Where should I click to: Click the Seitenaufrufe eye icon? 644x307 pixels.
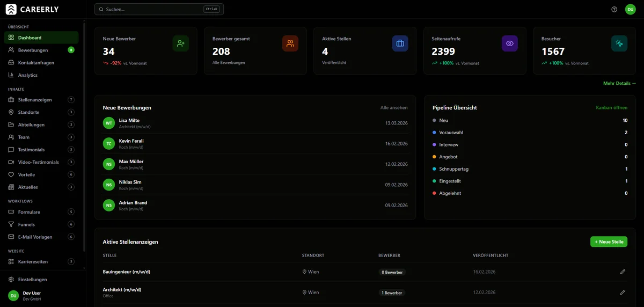click(x=510, y=43)
